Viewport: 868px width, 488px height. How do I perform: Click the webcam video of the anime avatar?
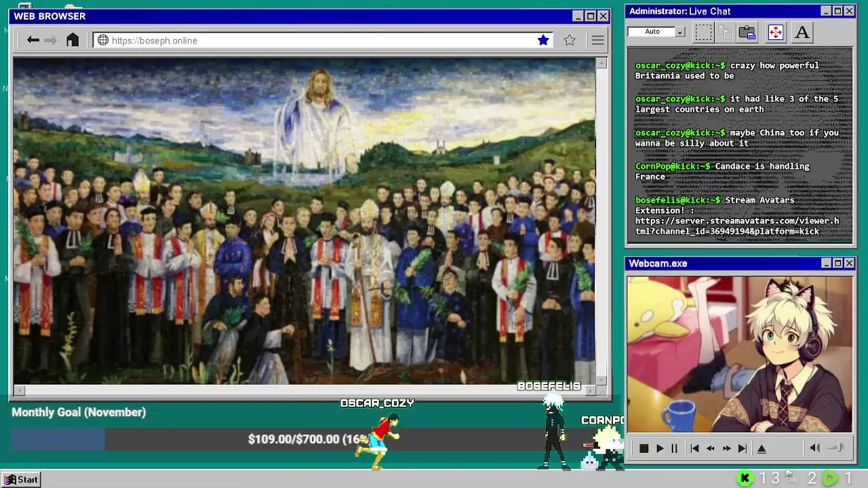[740, 354]
